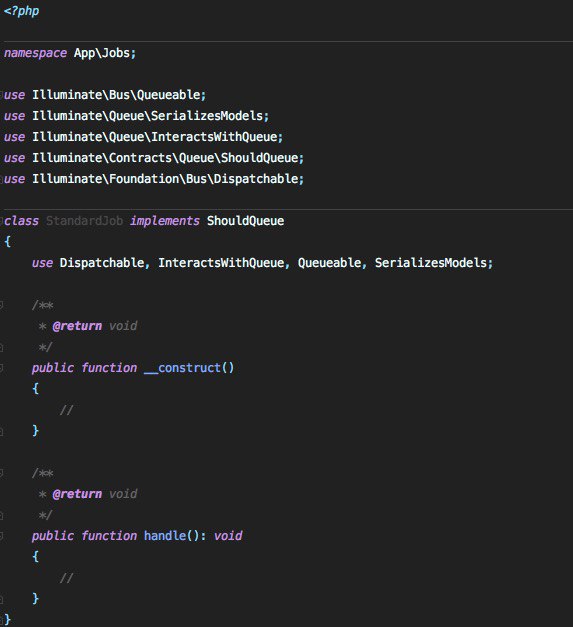The image size is (573, 627).
Task: Click the closing brace of handle body
Action: click(36, 598)
